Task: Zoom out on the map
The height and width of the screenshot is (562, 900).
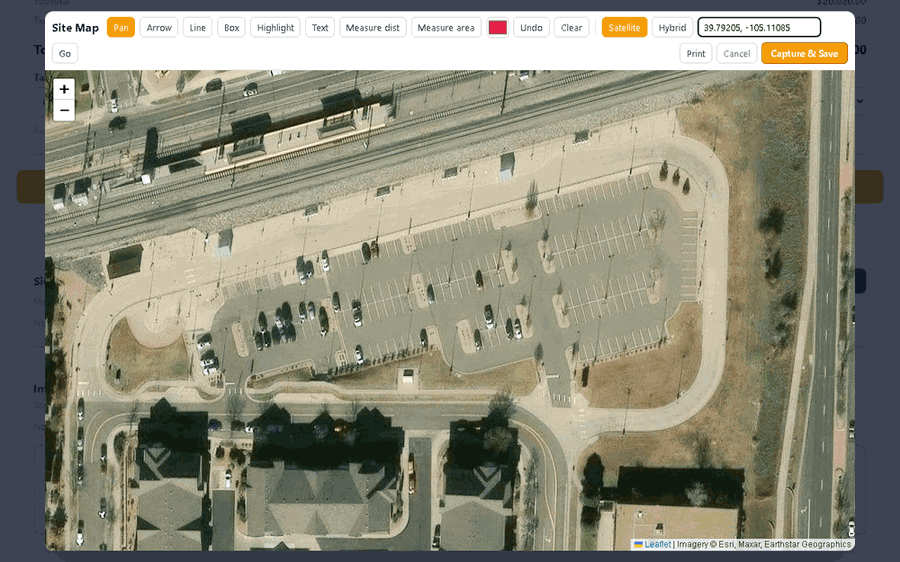Action: (x=64, y=110)
